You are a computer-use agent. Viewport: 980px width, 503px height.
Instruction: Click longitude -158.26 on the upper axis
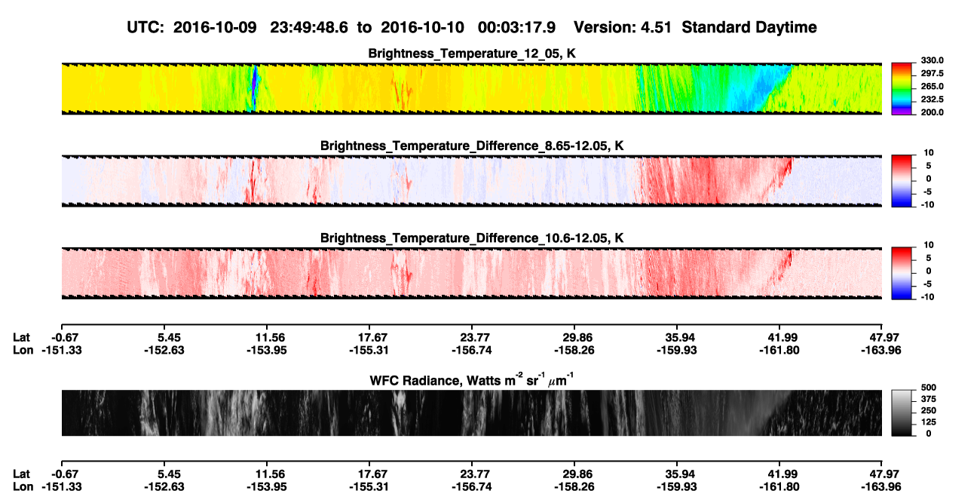point(574,350)
